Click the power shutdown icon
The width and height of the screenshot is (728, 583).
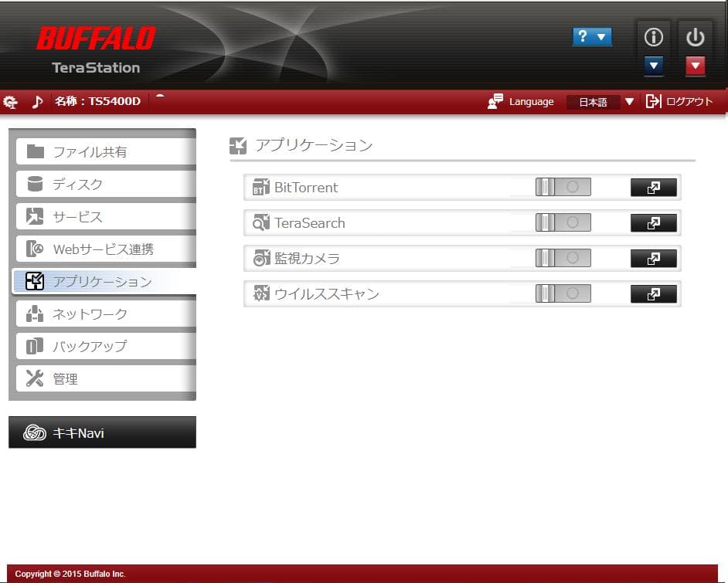694,36
